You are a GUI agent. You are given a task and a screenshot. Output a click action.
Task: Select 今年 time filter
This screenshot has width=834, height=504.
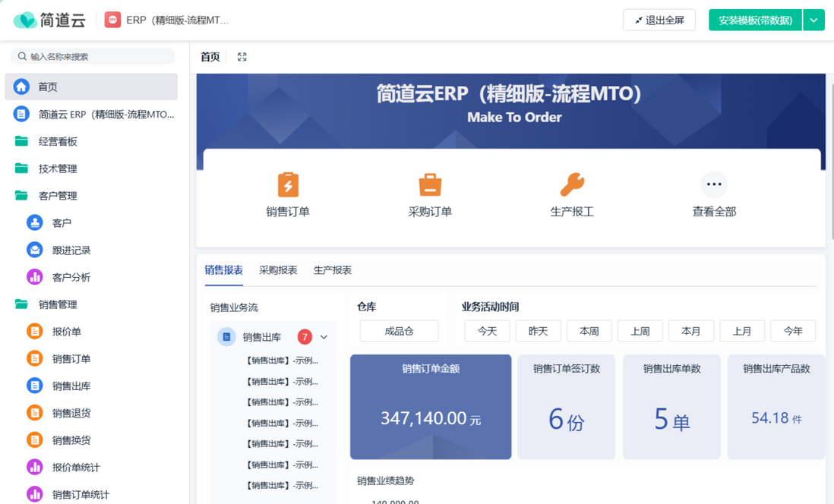click(x=793, y=331)
